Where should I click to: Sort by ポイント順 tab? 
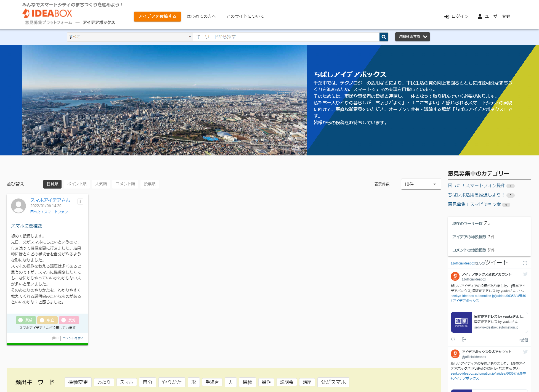pyautogui.click(x=76, y=184)
